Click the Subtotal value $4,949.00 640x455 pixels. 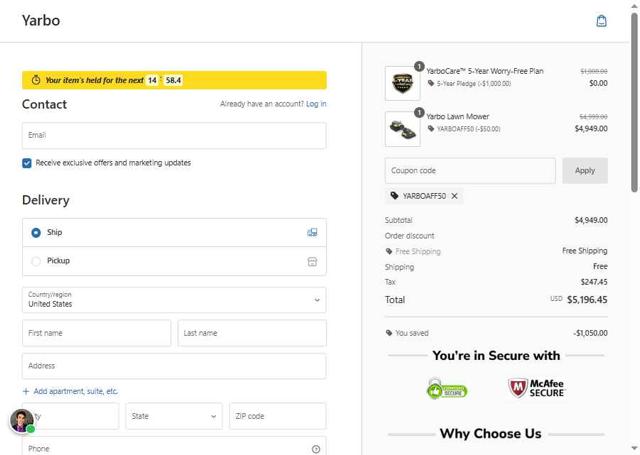pos(591,220)
